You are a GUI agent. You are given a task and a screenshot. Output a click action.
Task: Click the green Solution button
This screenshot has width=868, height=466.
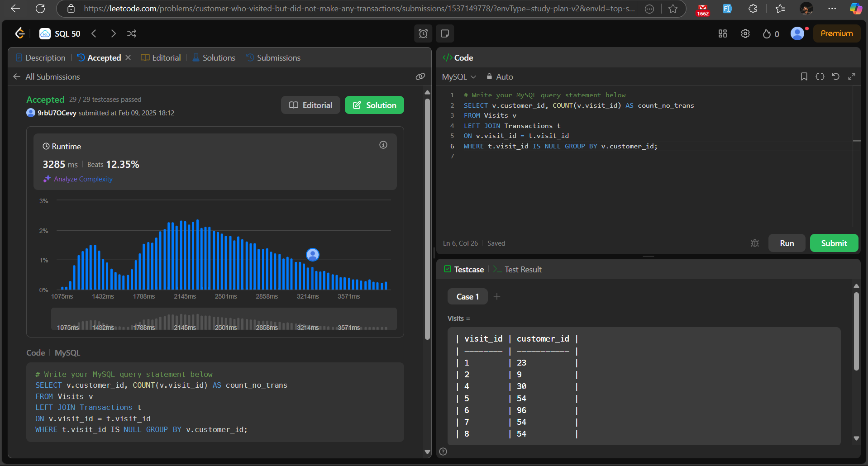coord(374,105)
